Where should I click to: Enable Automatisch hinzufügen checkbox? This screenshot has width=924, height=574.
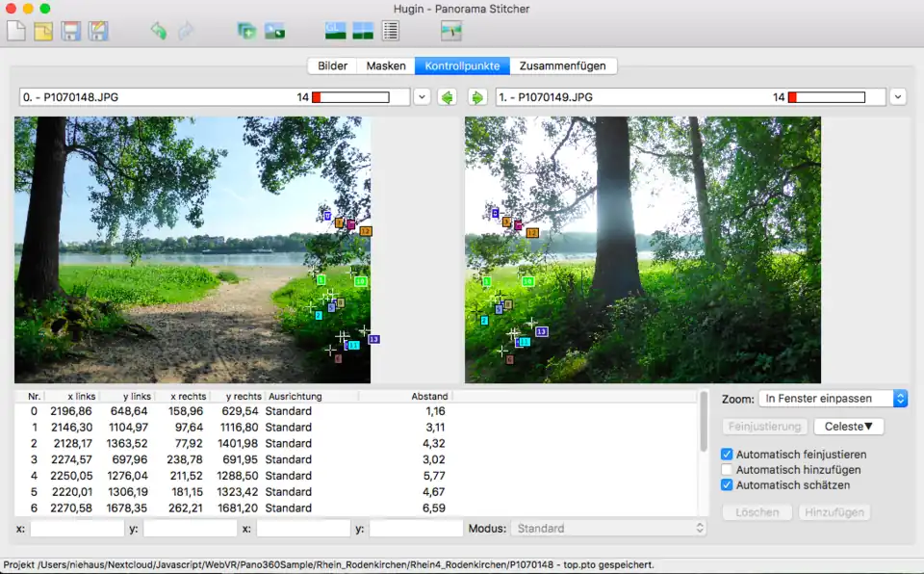tap(728, 470)
